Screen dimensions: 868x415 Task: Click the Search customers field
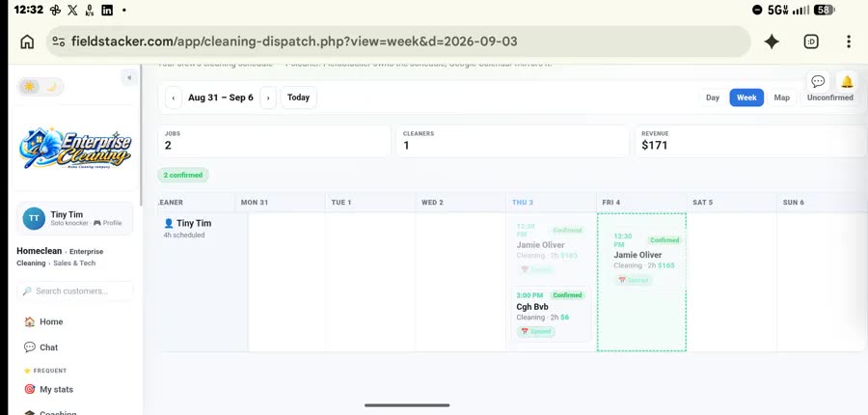[75, 290]
